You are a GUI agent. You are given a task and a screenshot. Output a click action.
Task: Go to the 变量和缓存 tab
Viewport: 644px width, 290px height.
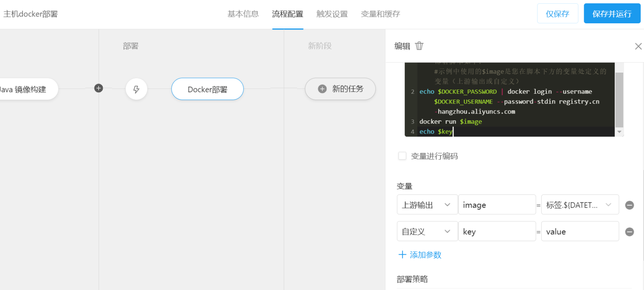pyautogui.click(x=381, y=14)
